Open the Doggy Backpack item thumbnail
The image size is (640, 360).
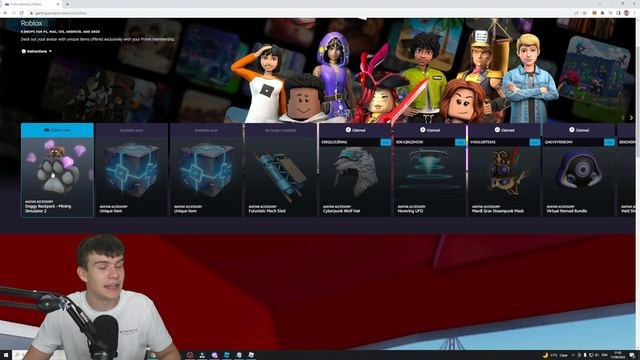pyautogui.click(x=57, y=169)
